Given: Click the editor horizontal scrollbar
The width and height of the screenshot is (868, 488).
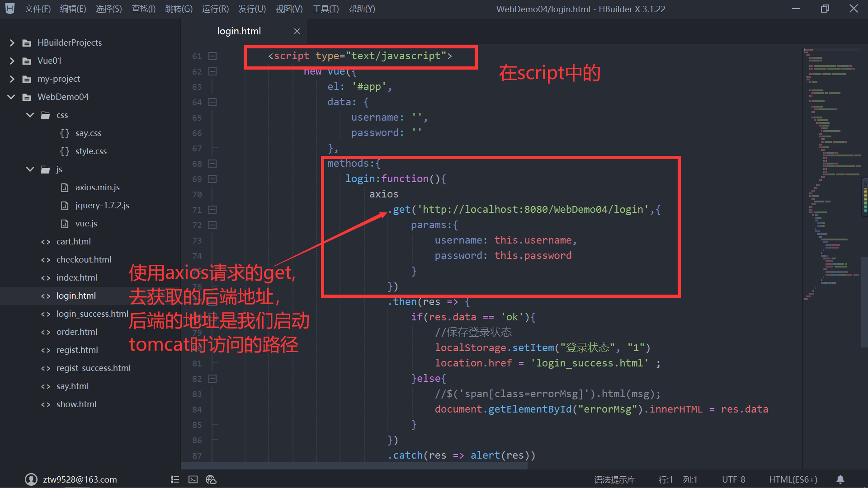Looking at the screenshot, I should click(x=354, y=466).
